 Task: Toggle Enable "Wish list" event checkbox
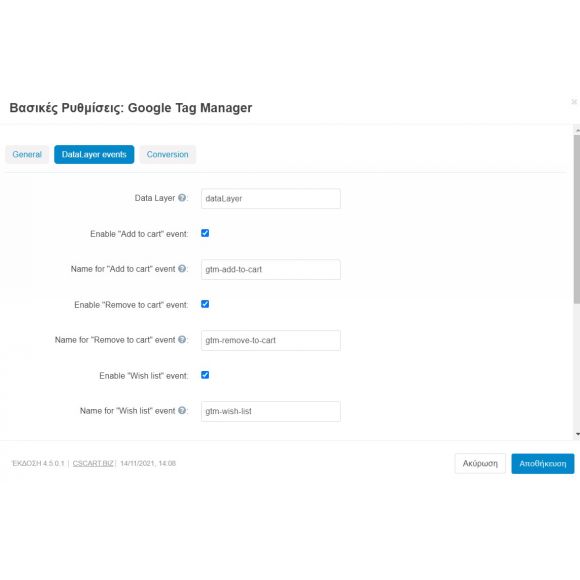tap(205, 375)
